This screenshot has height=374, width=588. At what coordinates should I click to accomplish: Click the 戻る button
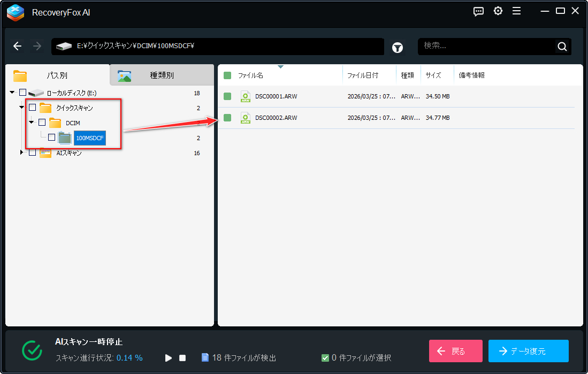point(456,351)
